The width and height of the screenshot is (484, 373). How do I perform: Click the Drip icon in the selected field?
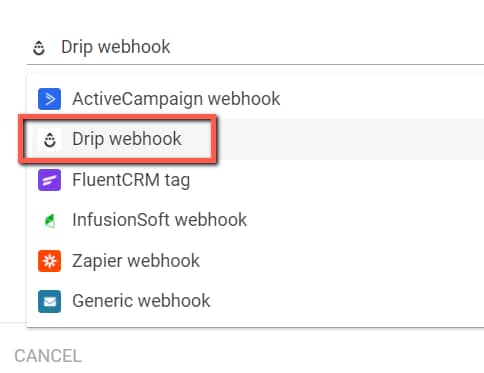[x=39, y=48]
